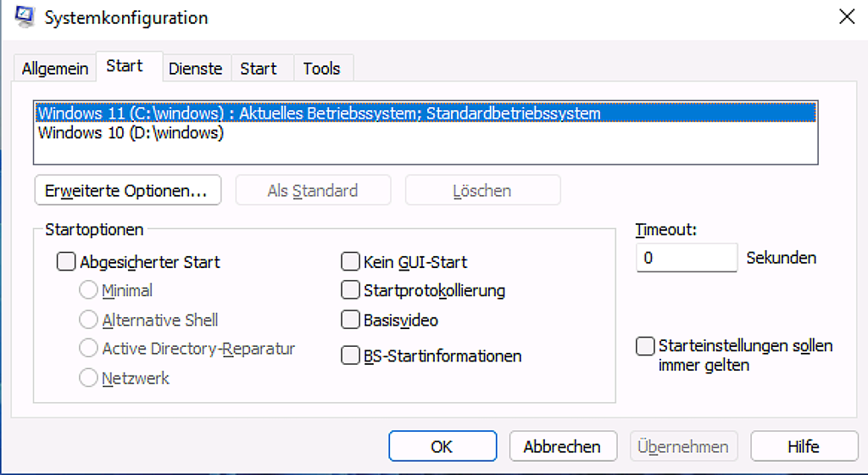This screenshot has width=868, height=475.
Task: Open Erweiterte Optionen dialog
Action: point(127,191)
